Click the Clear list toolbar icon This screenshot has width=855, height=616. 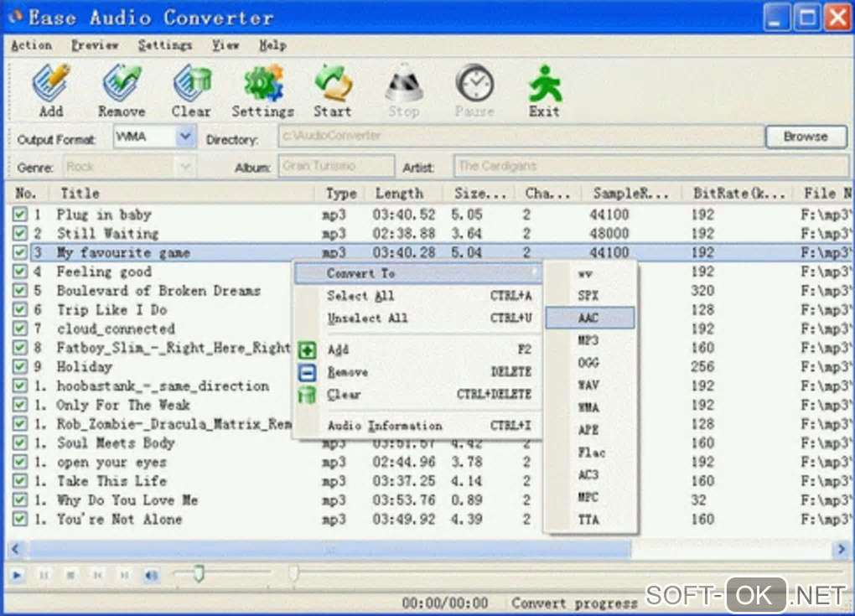[x=192, y=84]
